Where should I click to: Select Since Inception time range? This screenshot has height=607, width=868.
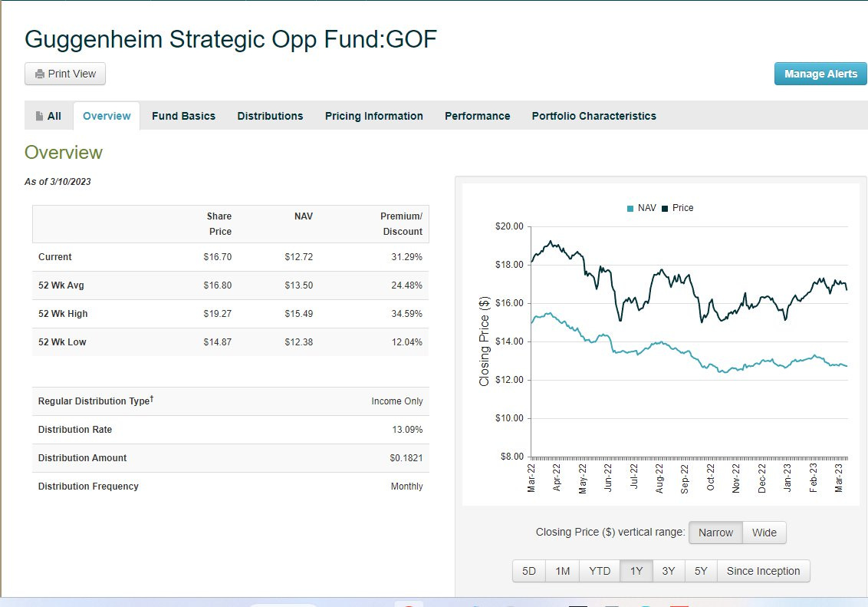click(763, 571)
